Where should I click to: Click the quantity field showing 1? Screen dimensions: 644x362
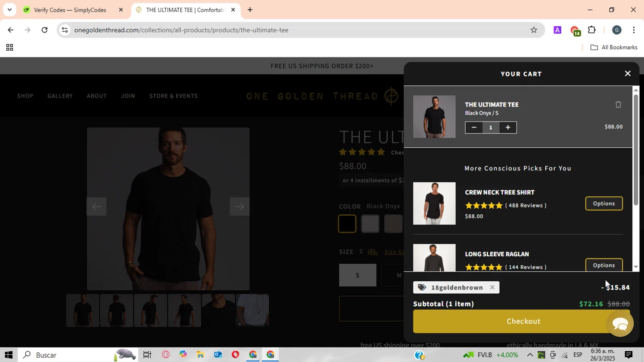point(491,127)
